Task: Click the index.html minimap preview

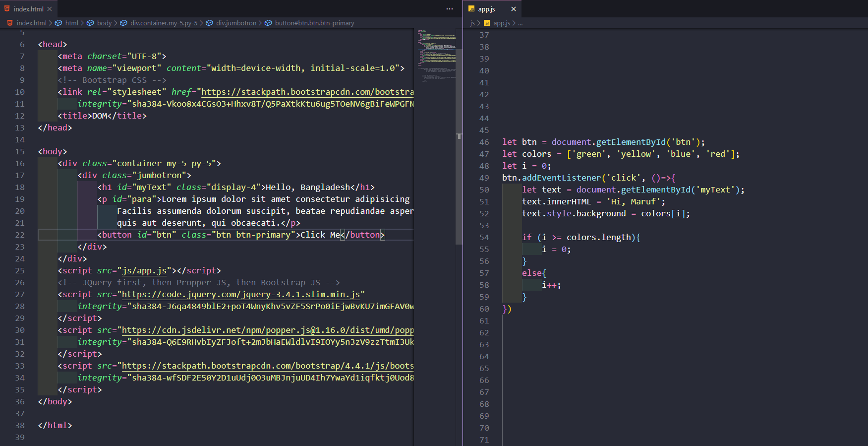Action: [436, 56]
